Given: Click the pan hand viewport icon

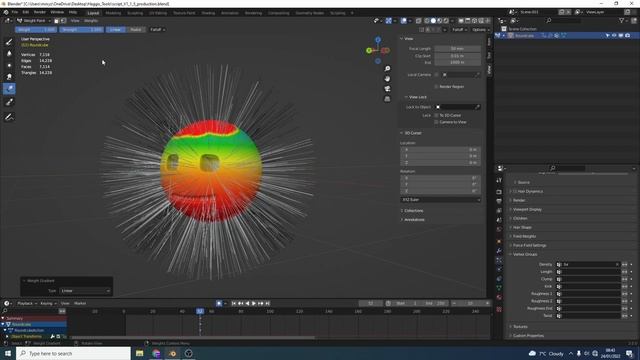Looking at the screenshot, I should point(387,79).
